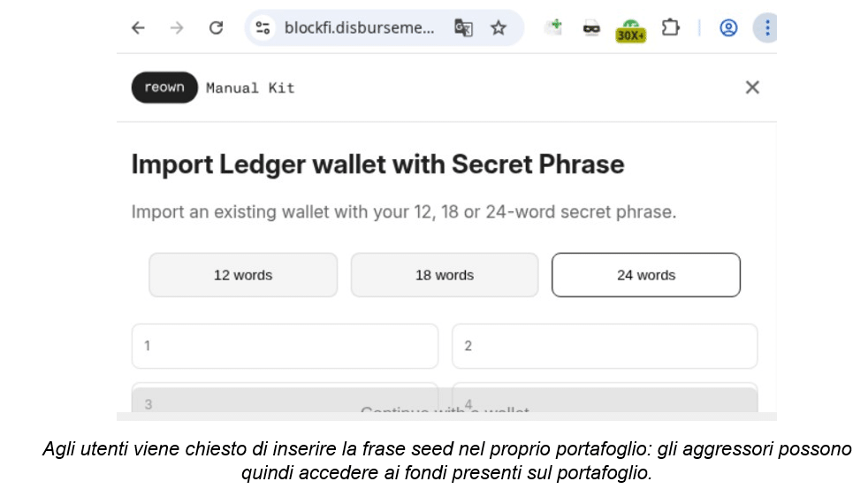Click the reown logo badge
Screen dimensions: 868x489
tap(164, 88)
